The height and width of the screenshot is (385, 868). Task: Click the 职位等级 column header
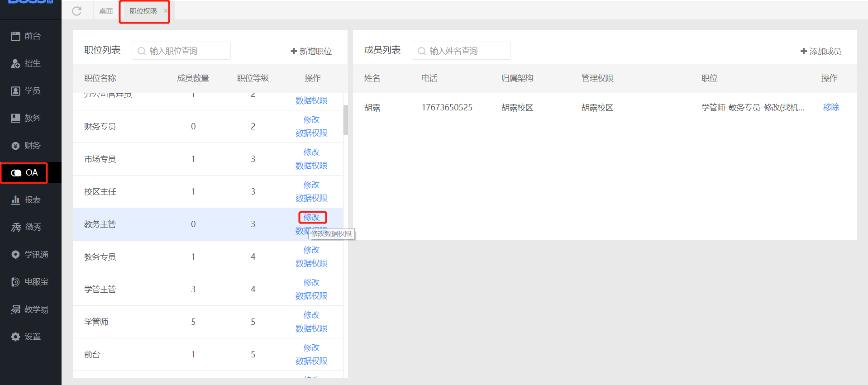253,78
